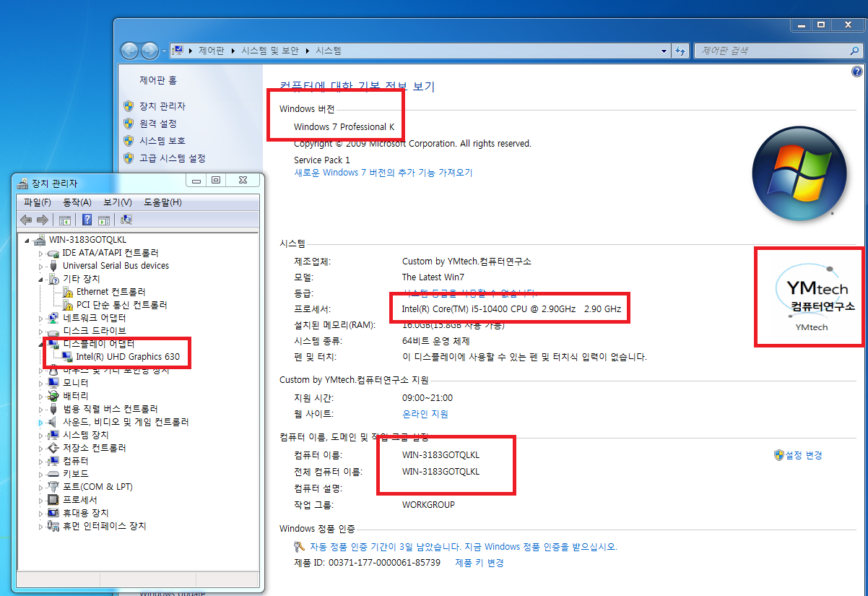Expand the 디스크 드라이브 node
Screen dimensions: 868x596
tap(41, 331)
